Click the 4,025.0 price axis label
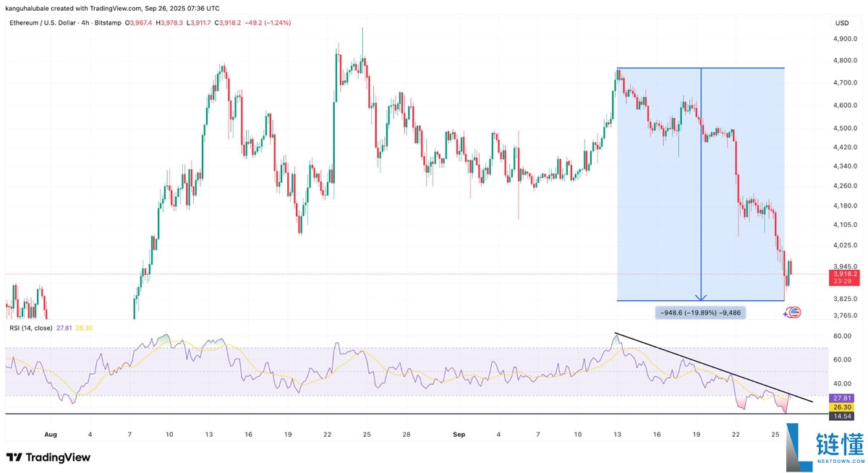This screenshot has height=473, width=868. click(845, 246)
